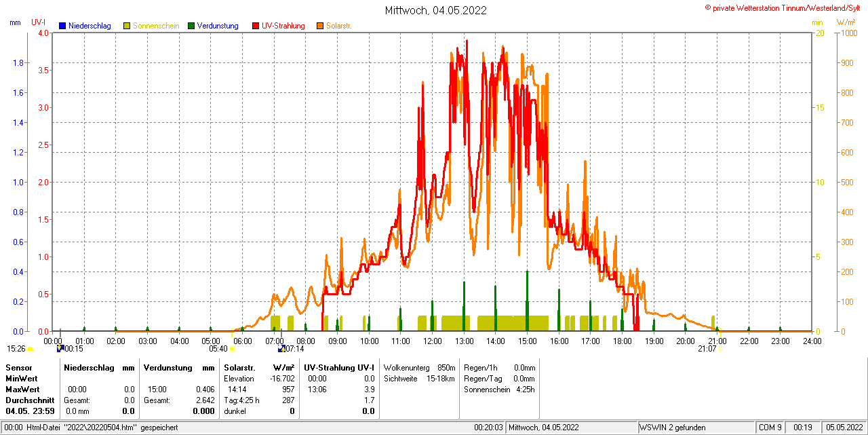Click the 05.05.2022 status bar date
The width and height of the screenshot is (868, 435).
(843, 428)
